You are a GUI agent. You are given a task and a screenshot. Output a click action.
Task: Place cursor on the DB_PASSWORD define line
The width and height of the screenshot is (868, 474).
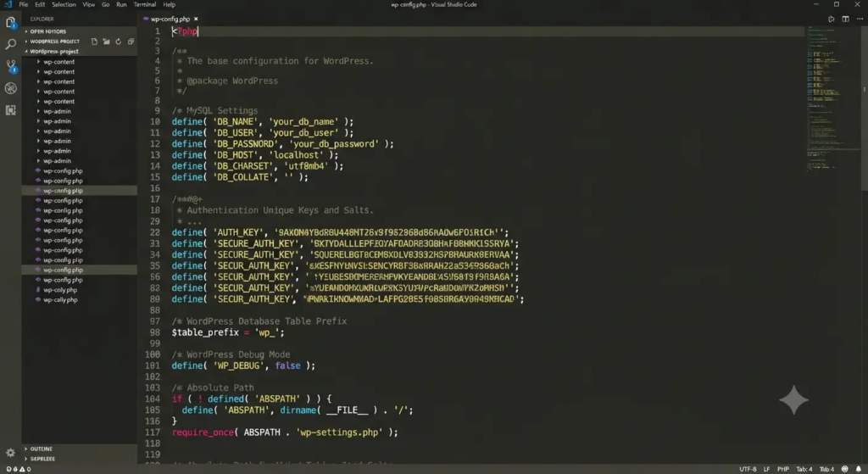282,144
